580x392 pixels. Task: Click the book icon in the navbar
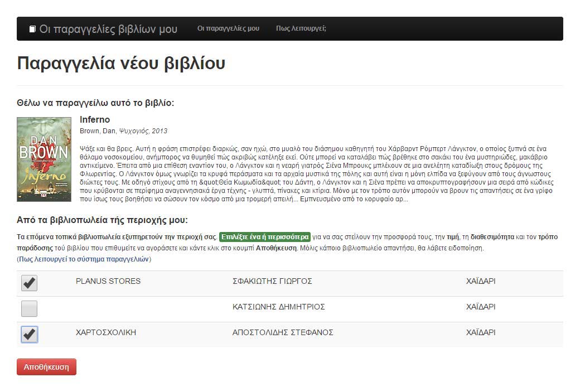pos(32,29)
